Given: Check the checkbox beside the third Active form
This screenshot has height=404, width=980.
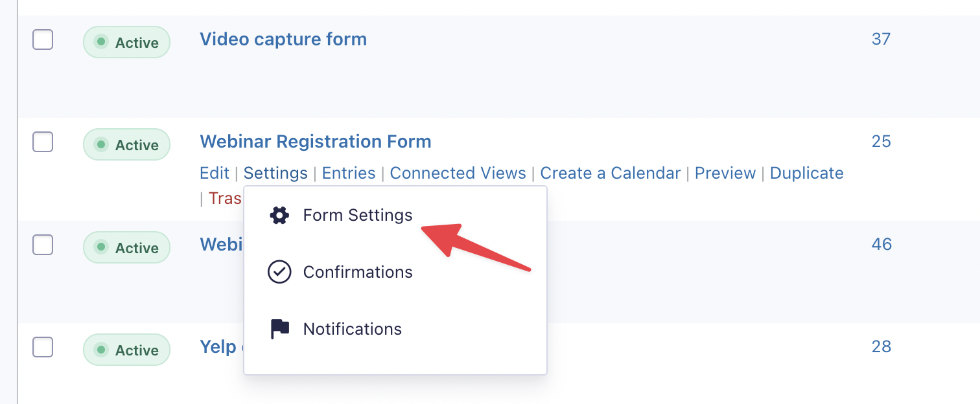Looking at the screenshot, I should pos(42,245).
